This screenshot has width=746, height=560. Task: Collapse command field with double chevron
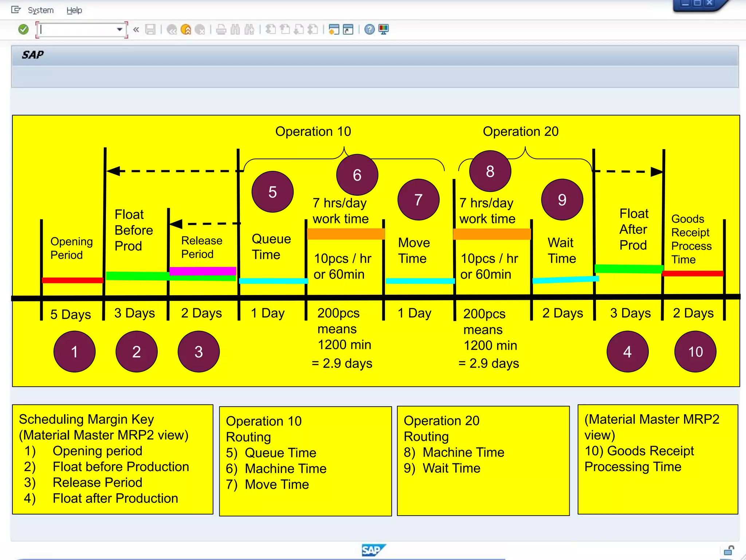tap(136, 29)
